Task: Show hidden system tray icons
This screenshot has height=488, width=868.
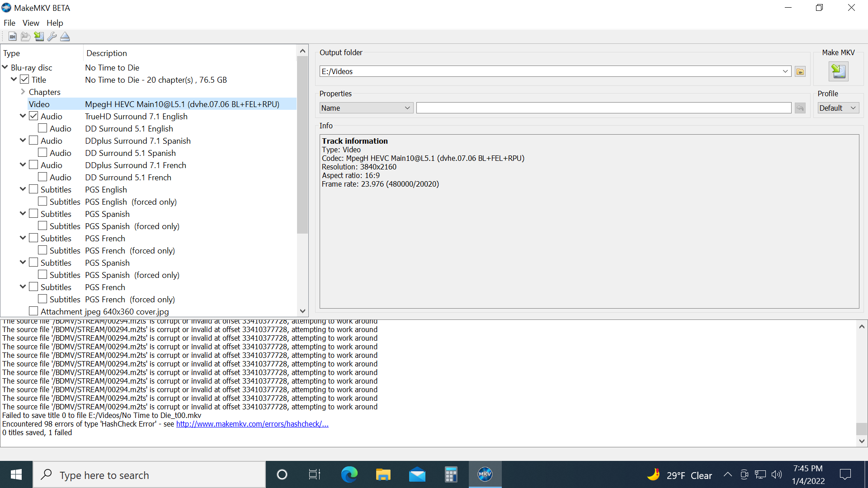Action: click(x=727, y=474)
